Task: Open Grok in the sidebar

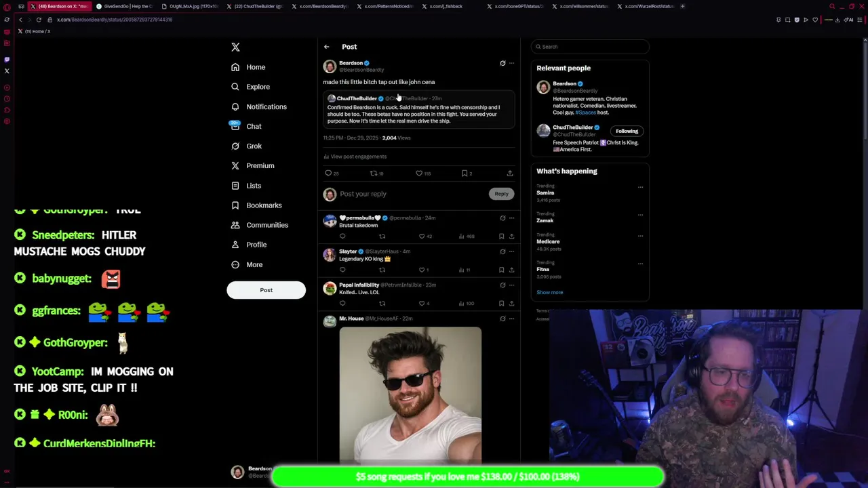Action: (x=246, y=146)
